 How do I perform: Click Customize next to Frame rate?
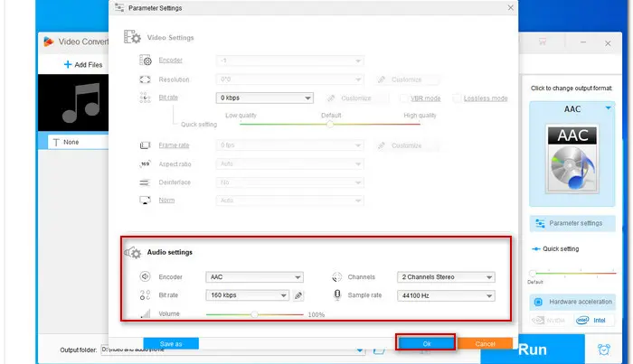[x=407, y=145]
